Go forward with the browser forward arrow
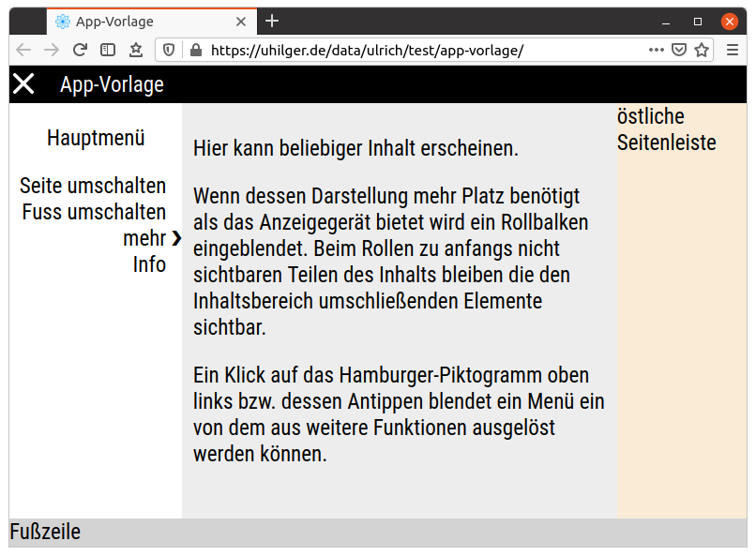 click(51, 50)
